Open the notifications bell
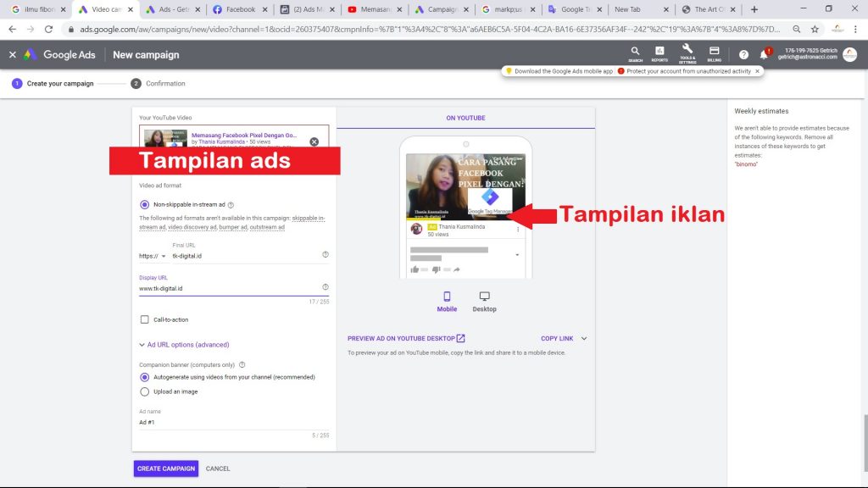Viewport: 868px width, 488px height. 764,54
